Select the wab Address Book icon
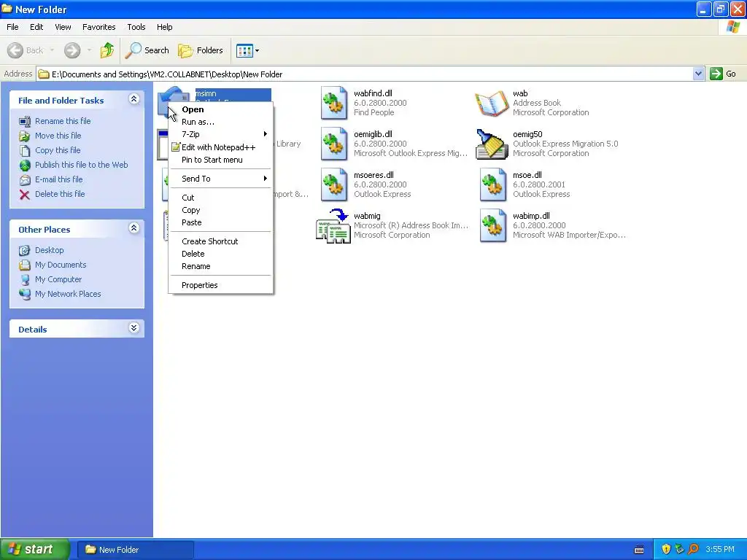 492,103
